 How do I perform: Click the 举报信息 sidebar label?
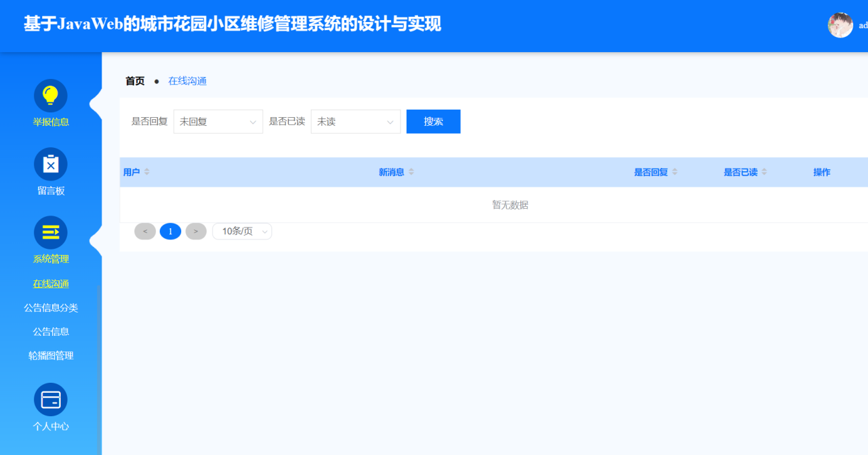pos(51,122)
